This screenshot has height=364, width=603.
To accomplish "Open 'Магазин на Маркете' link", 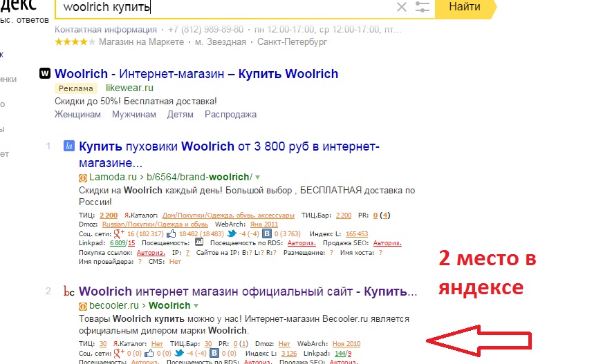I will [x=142, y=42].
